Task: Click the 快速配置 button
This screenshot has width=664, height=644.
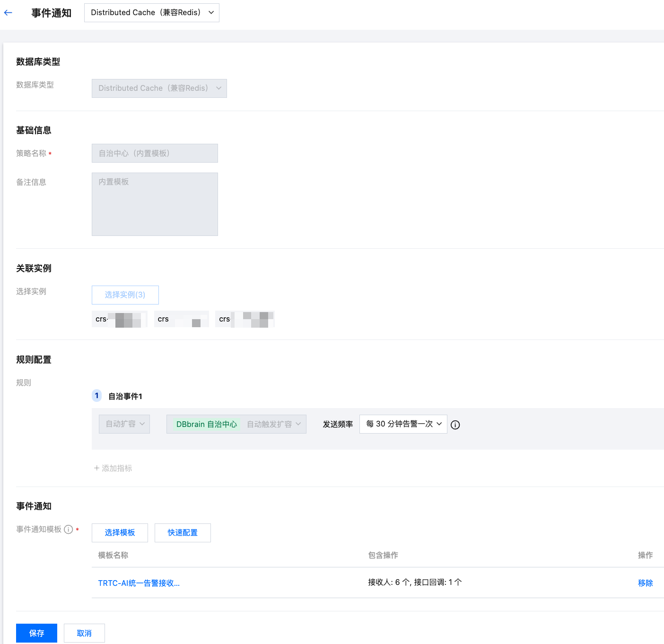Action: click(183, 532)
